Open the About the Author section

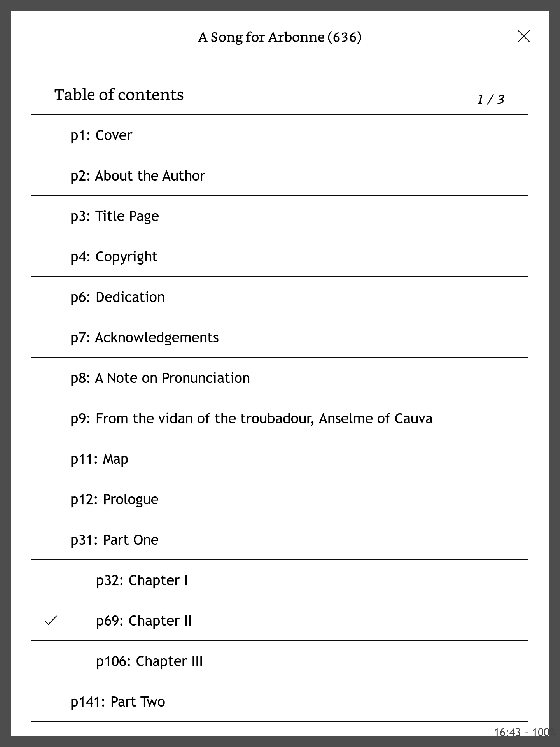[x=138, y=176]
